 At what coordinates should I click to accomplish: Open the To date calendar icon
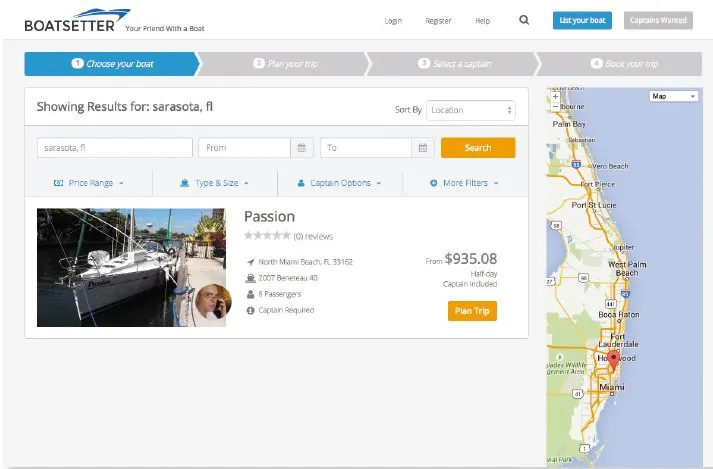[x=424, y=148]
